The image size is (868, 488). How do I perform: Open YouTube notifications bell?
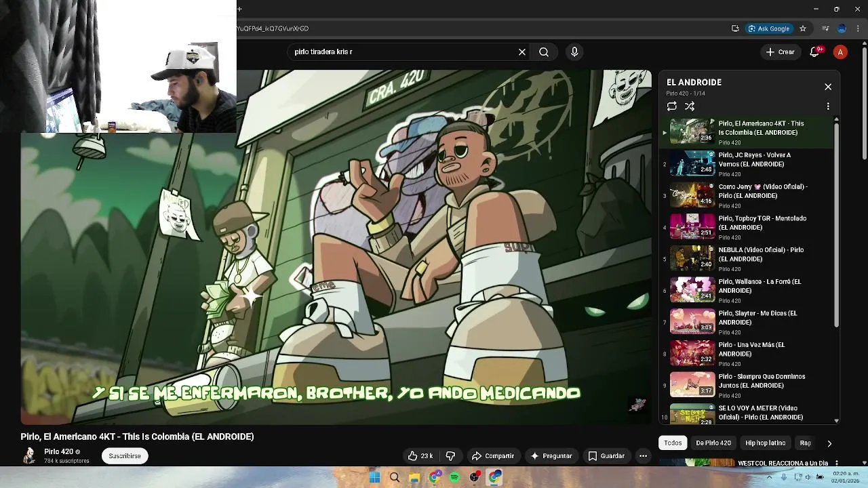pos(815,52)
